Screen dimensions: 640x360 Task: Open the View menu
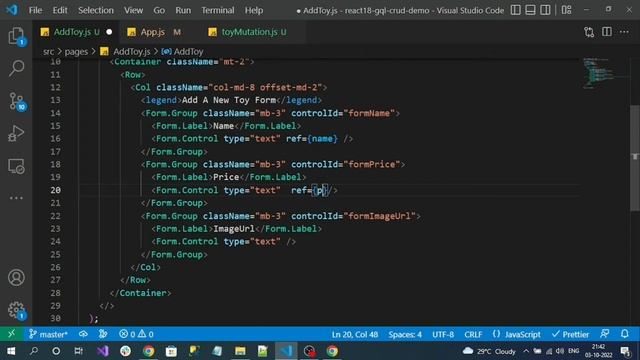(133, 10)
